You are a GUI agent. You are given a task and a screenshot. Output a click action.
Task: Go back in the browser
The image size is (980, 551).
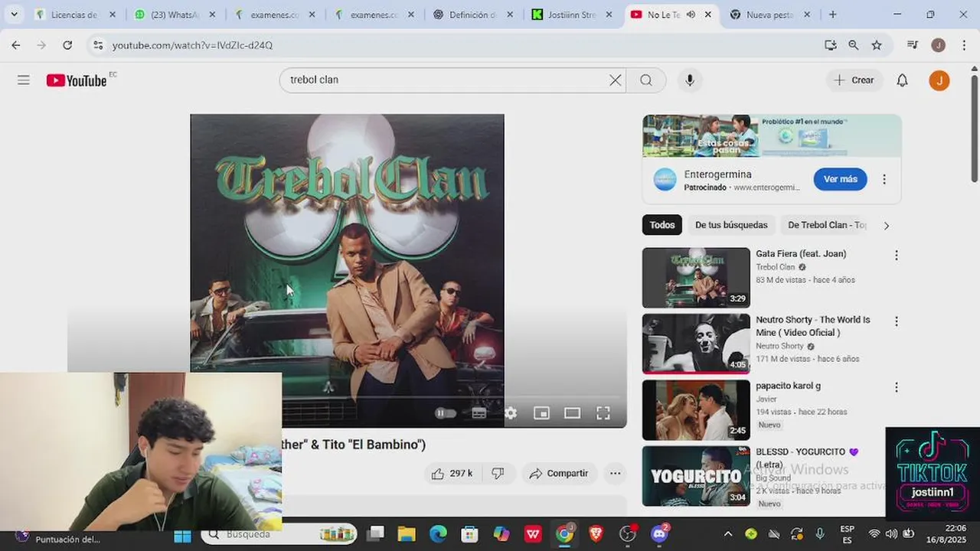tap(16, 45)
